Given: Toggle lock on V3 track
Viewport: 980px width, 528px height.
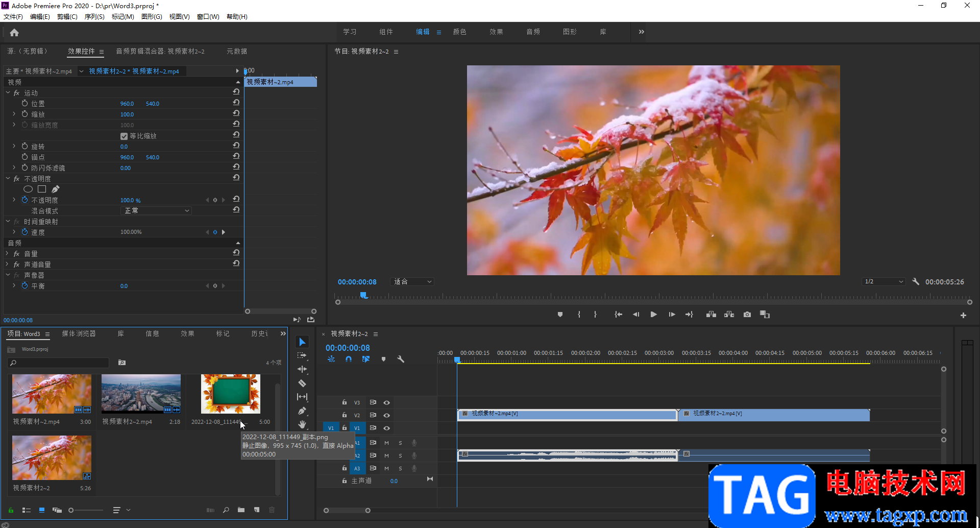Looking at the screenshot, I should pyautogui.click(x=345, y=402).
